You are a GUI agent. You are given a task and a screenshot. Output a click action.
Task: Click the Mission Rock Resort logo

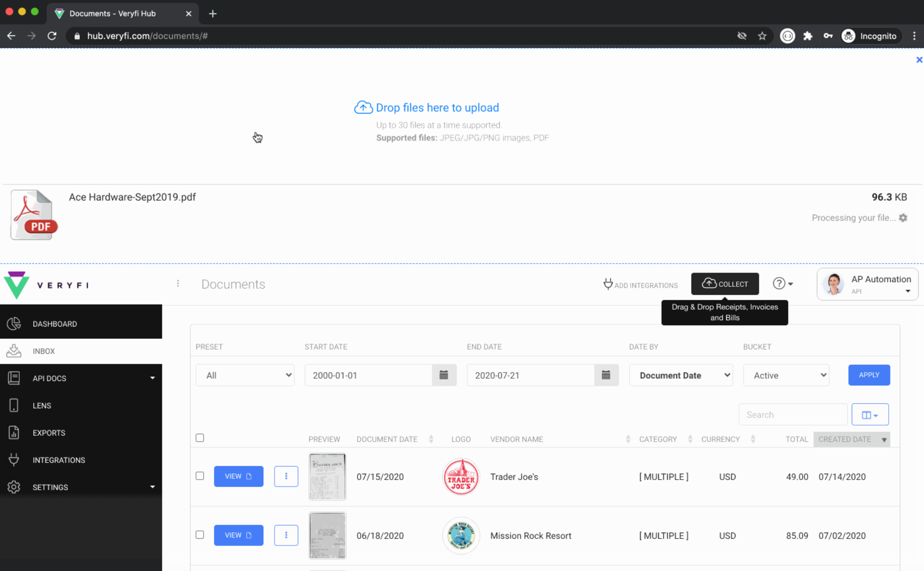(x=461, y=535)
